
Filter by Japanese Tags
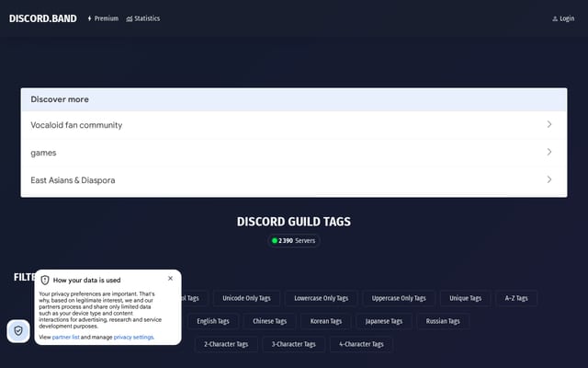[384, 321]
